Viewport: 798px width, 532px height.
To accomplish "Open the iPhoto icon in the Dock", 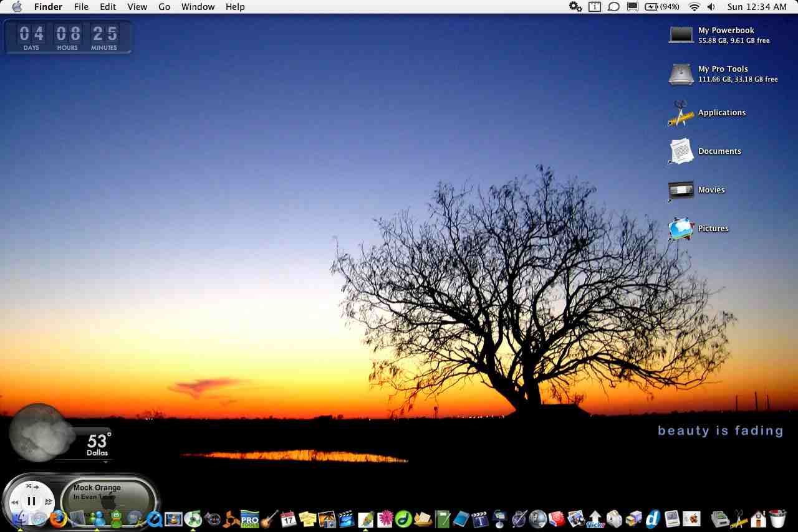I will [327, 518].
